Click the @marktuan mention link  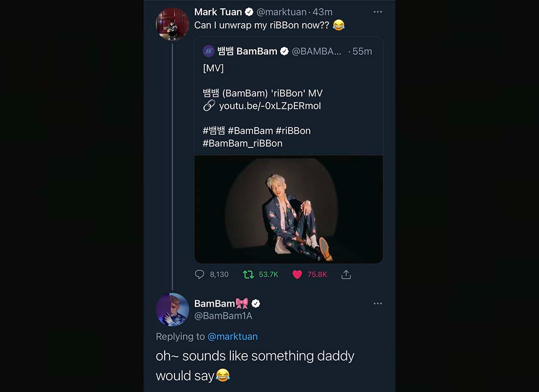233,336
